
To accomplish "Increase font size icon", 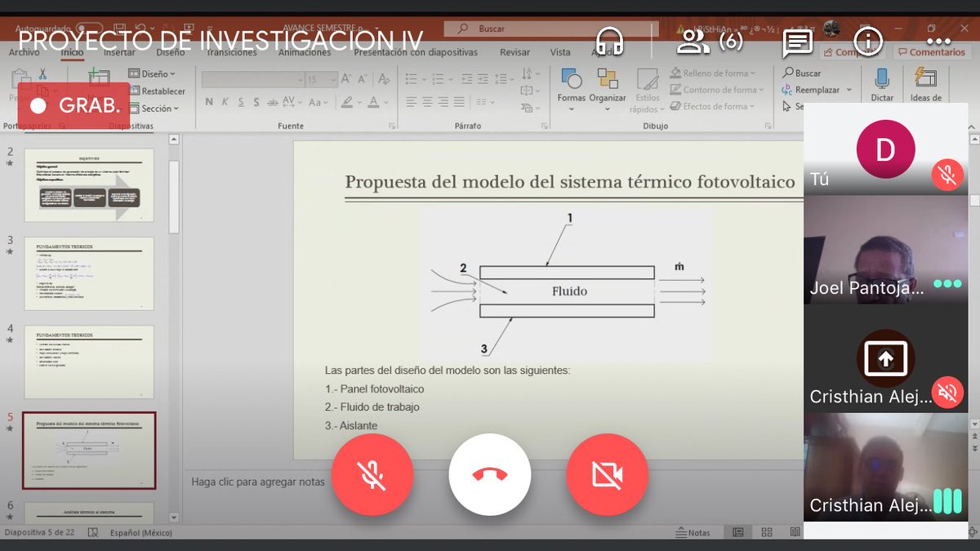I will [x=346, y=79].
